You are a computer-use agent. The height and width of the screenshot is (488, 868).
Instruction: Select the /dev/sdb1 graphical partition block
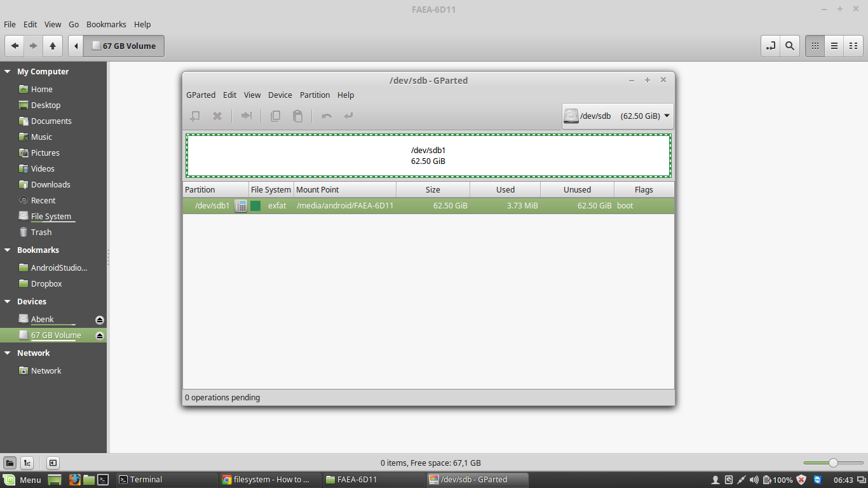(x=428, y=156)
